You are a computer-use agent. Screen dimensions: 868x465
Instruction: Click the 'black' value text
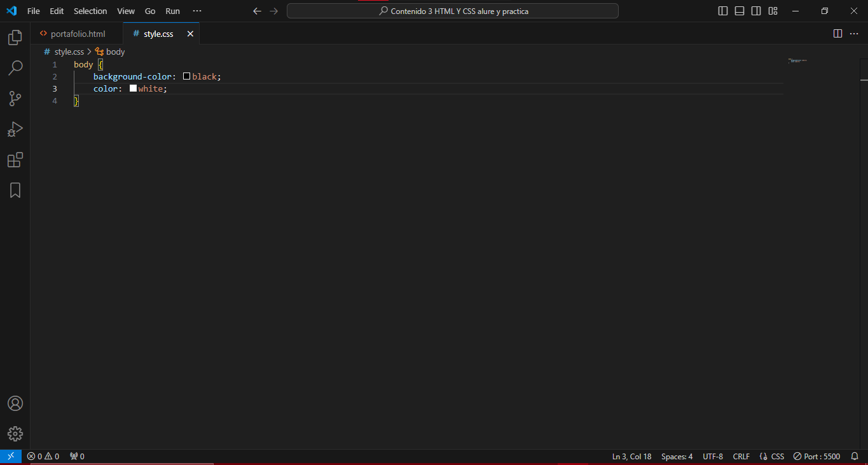pos(205,76)
